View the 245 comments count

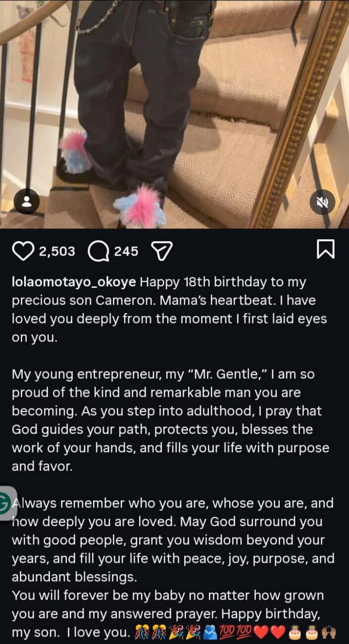(126, 252)
